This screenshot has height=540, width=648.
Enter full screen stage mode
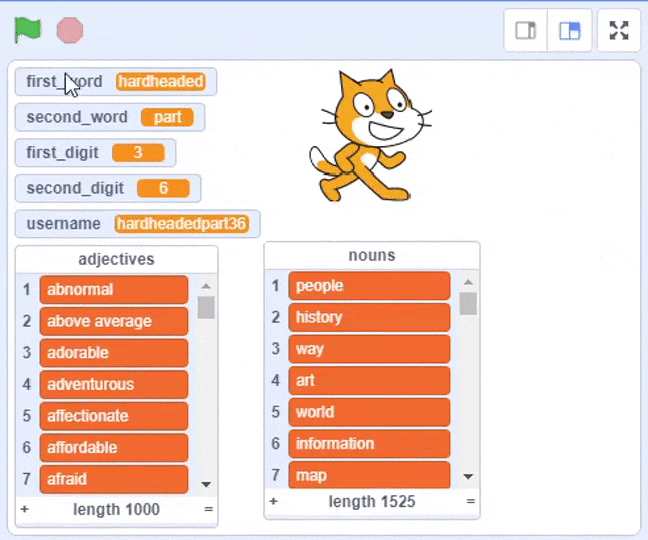pyautogui.click(x=619, y=30)
